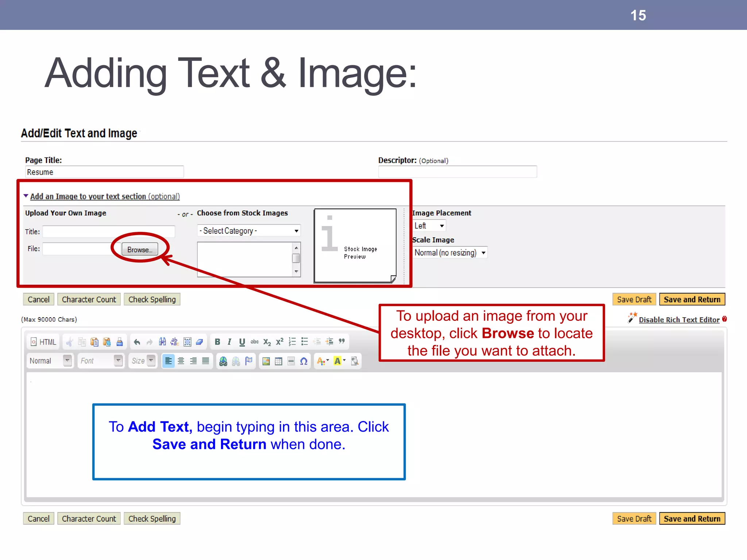
Task: Insert a numbered list
Action: tap(292, 342)
